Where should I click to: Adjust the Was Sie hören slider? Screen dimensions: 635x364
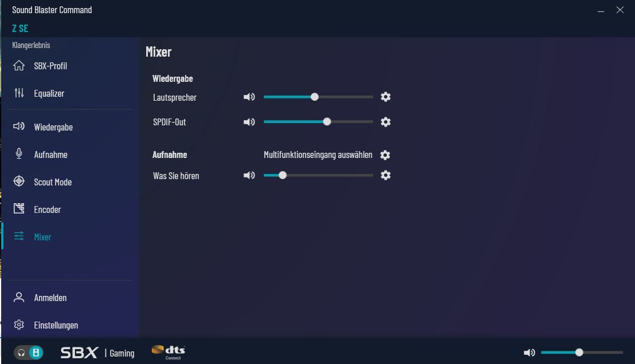(318, 175)
